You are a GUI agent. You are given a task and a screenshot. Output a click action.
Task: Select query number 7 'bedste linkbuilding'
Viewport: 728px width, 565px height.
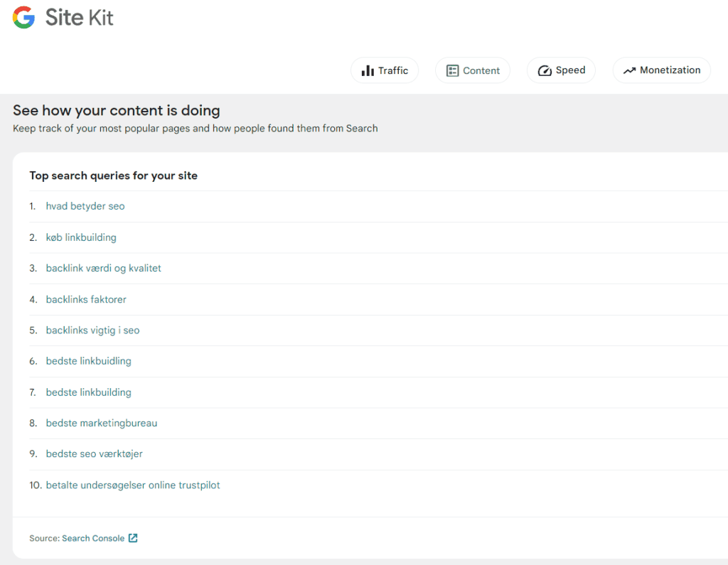pos(89,392)
